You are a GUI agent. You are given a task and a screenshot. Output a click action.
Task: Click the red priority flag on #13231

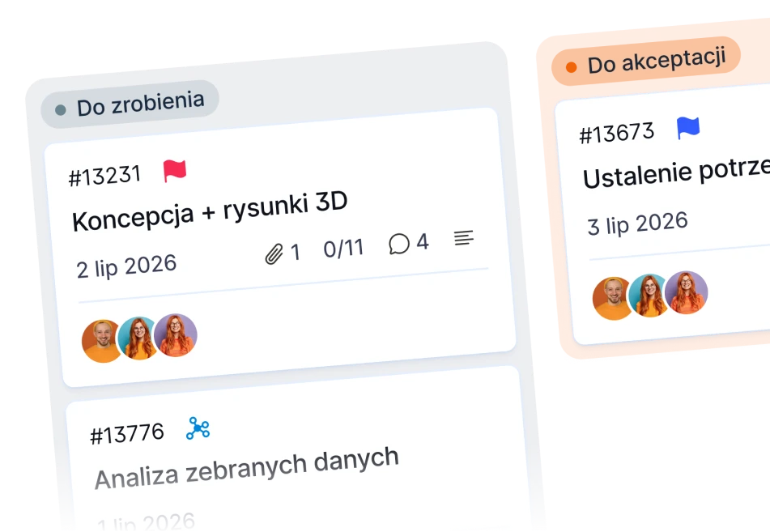175,171
